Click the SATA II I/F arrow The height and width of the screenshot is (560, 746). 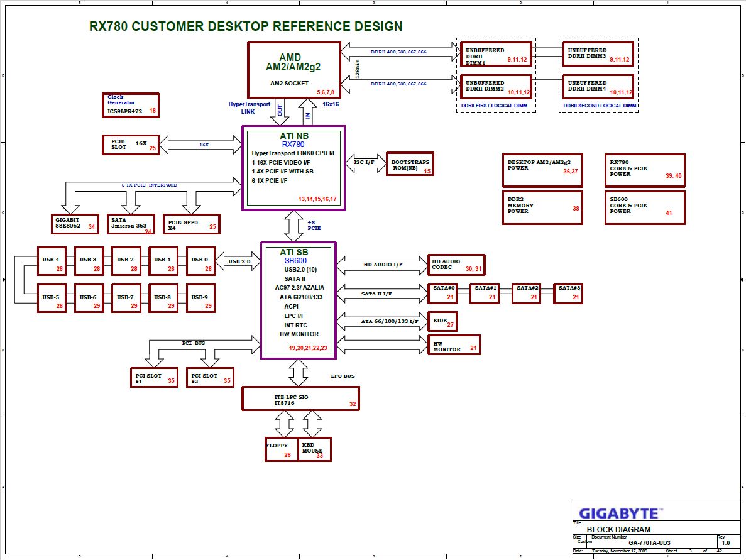[x=382, y=294]
